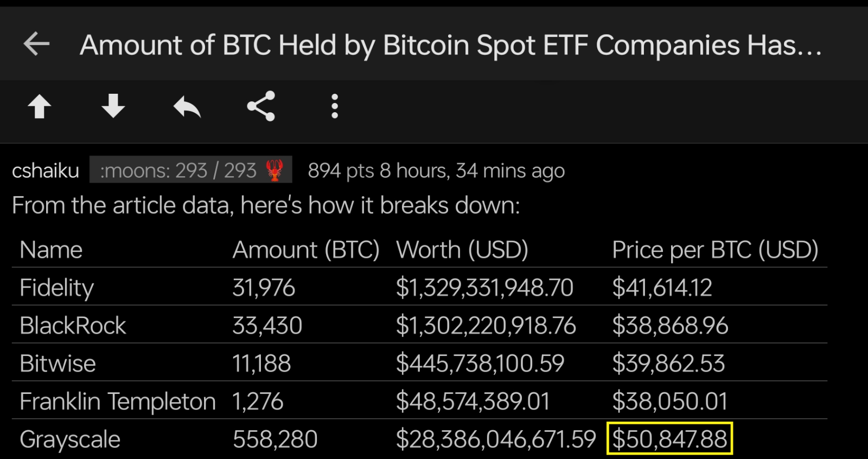The width and height of the screenshot is (868, 459).
Task: Click Bitwise worth $445,738,100.59 cell
Action: [480, 364]
